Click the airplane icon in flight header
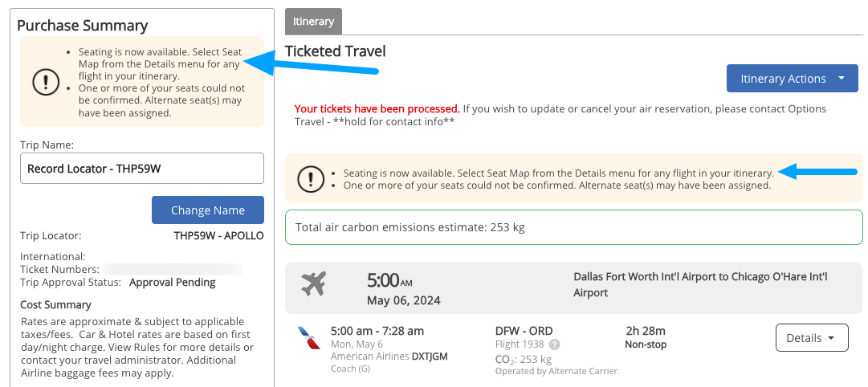The image size is (868, 387). tap(314, 283)
